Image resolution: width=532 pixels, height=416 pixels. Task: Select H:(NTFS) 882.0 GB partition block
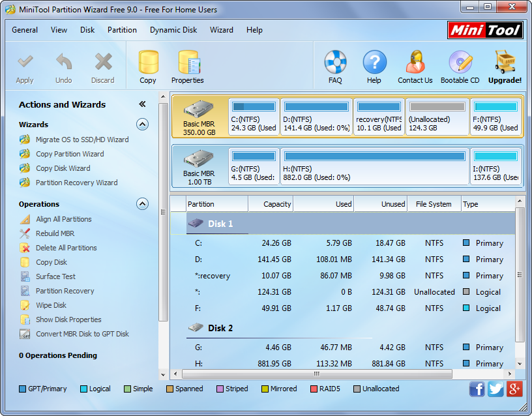375,166
